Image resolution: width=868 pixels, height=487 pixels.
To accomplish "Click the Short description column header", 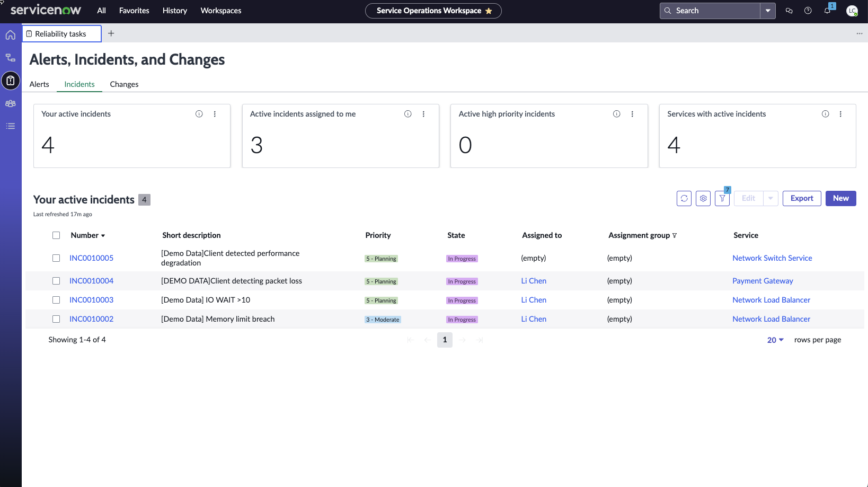I will (191, 235).
